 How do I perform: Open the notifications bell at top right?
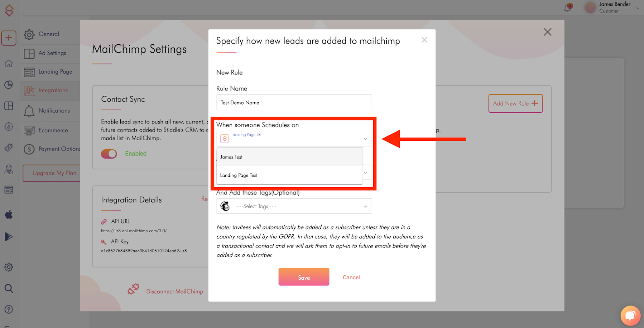pyautogui.click(x=568, y=7)
